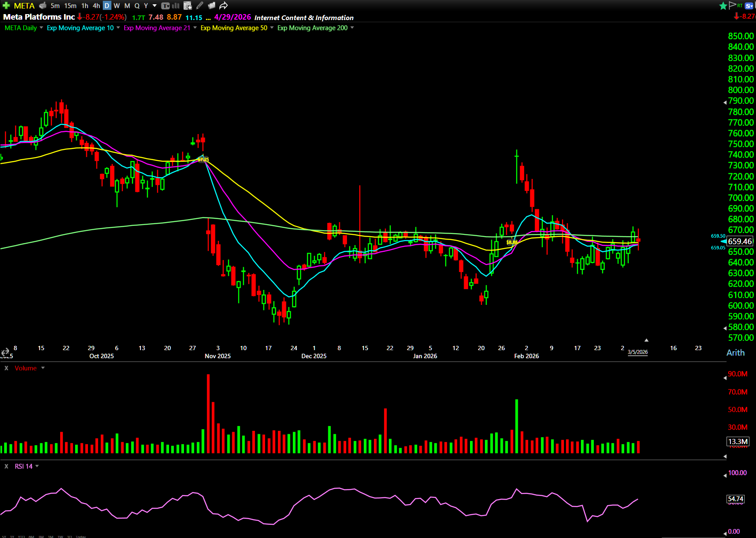
Task: Click the flag icon in the top right
Action: pos(733,5)
